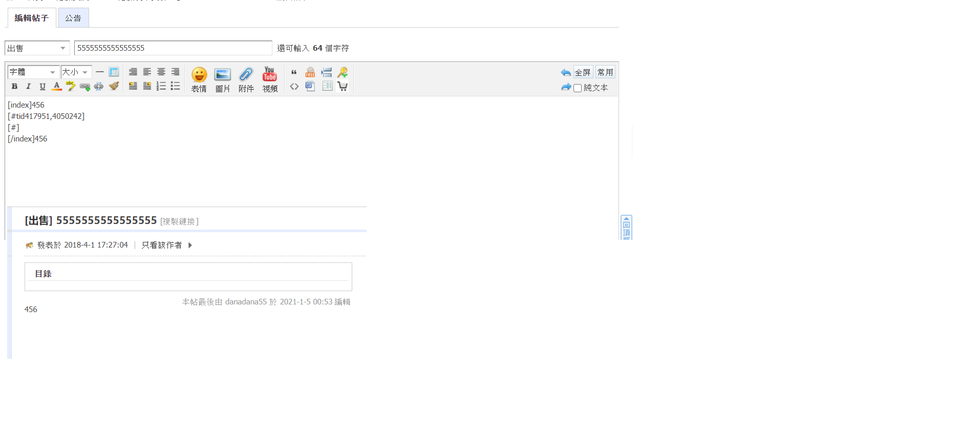Insert a bulleted list
Image resolution: width=980 pixels, height=430 pixels.
(175, 86)
